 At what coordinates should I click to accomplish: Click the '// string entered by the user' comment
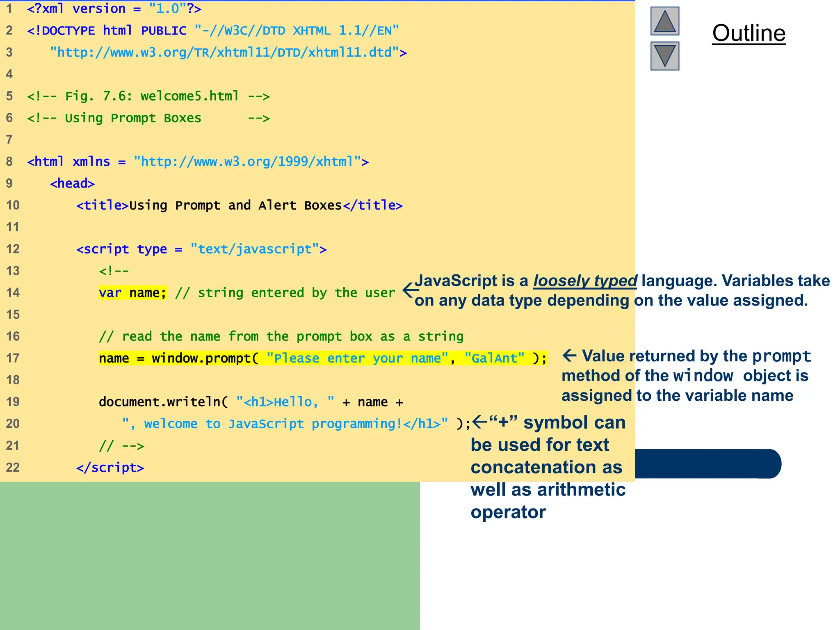(285, 293)
